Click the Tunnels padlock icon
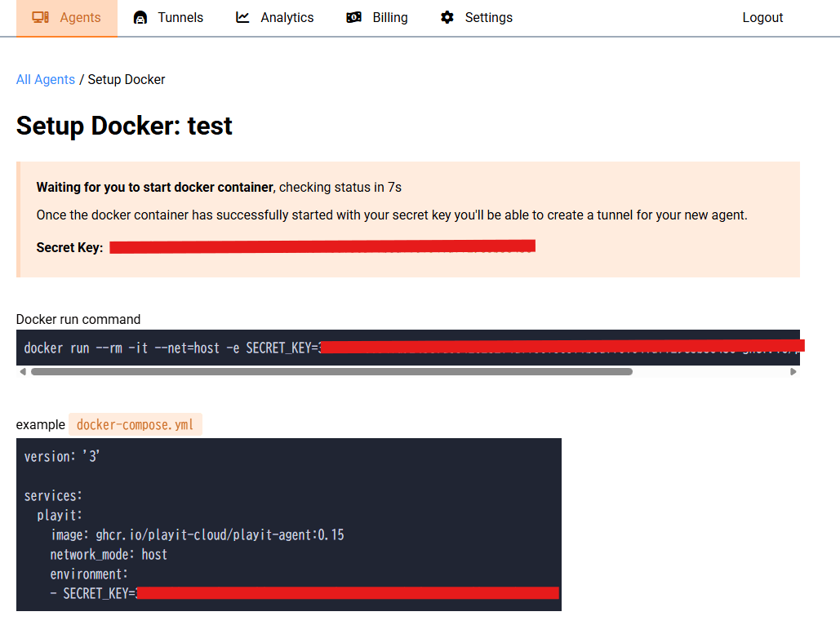The width and height of the screenshot is (840, 625). [x=140, y=16]
